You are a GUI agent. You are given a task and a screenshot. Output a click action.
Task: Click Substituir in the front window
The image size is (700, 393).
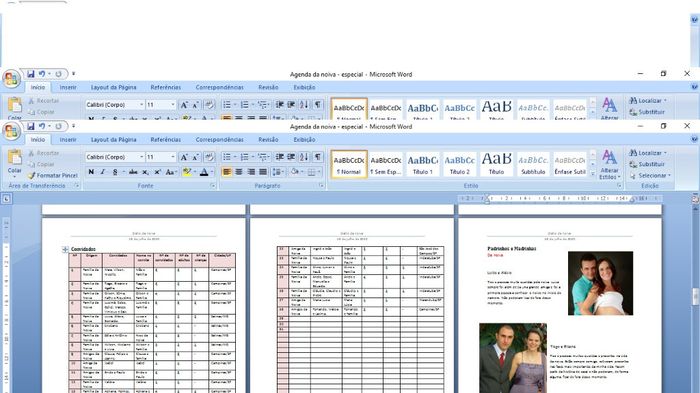pyautogui.click(x=647, y=164)
